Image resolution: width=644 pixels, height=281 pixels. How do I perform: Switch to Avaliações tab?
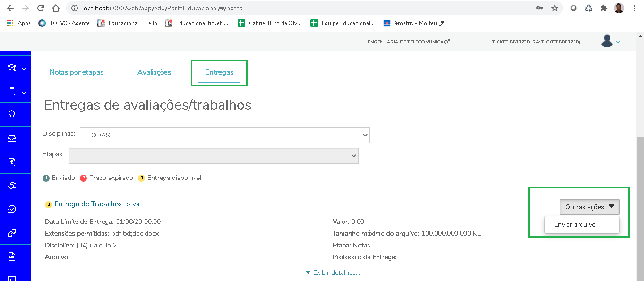coord(154,72)
